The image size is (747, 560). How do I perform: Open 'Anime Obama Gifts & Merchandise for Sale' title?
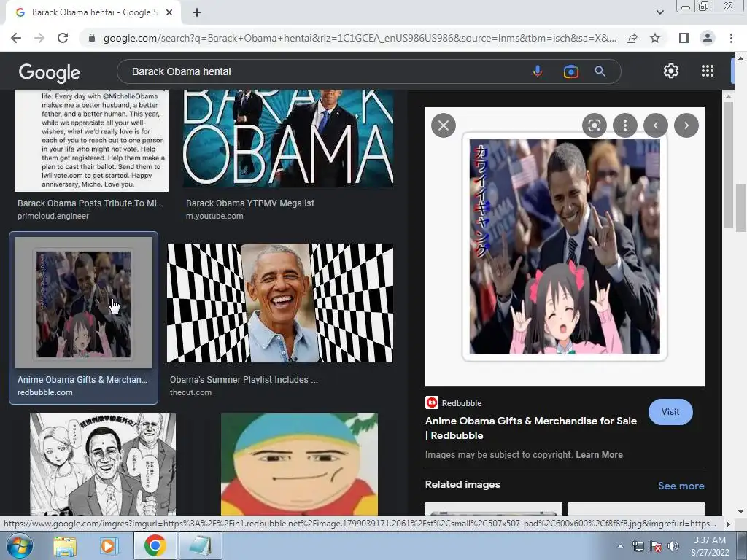coord(531,428)
